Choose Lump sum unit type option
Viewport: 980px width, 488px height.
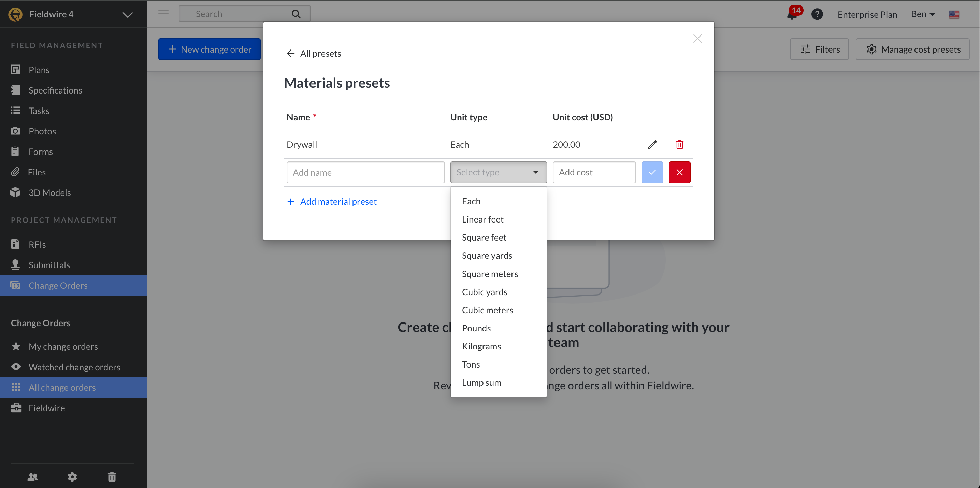481,382
